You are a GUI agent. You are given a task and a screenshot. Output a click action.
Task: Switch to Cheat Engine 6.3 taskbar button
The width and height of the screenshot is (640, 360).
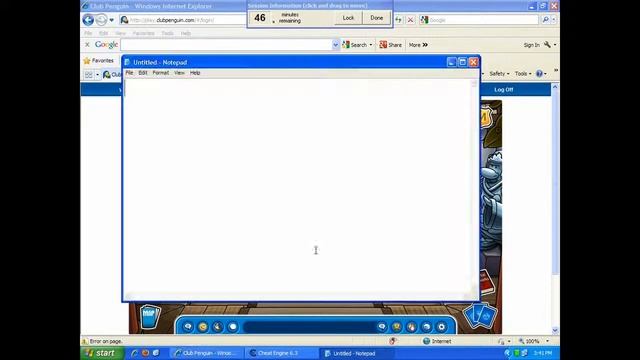(282, 353)
